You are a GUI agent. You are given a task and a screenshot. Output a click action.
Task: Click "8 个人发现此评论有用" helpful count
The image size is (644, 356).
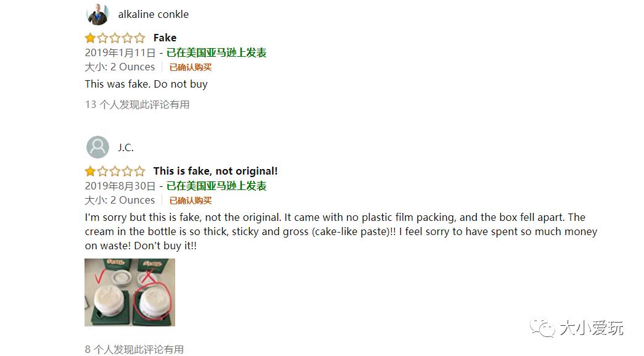click(x=134, y=349)
